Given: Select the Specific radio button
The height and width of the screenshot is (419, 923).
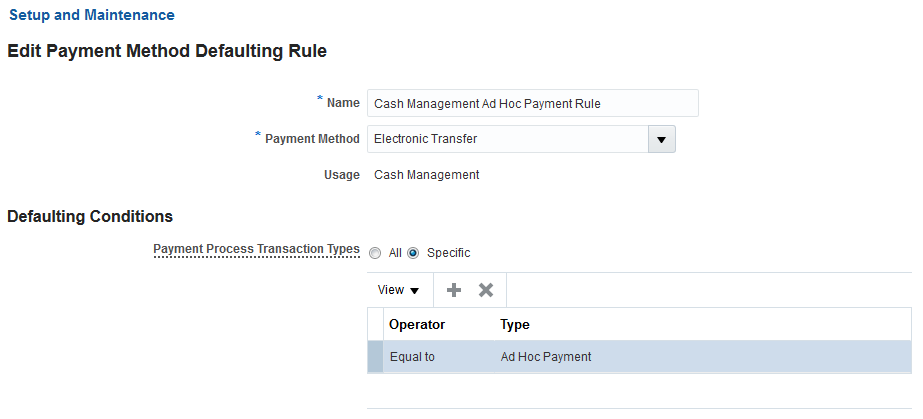Looking at the screenshot, I should pyautogui.click(x=413, y=253).
